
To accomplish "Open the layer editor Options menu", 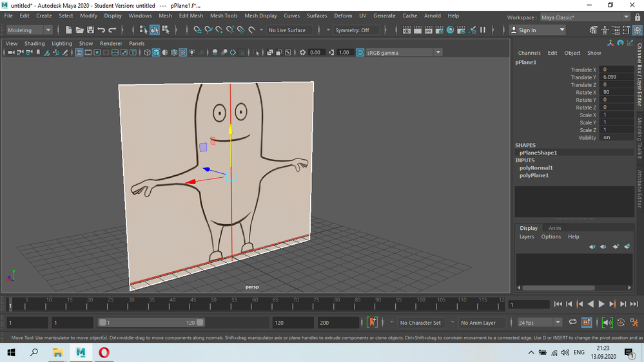I will click(x=551, y=237).
